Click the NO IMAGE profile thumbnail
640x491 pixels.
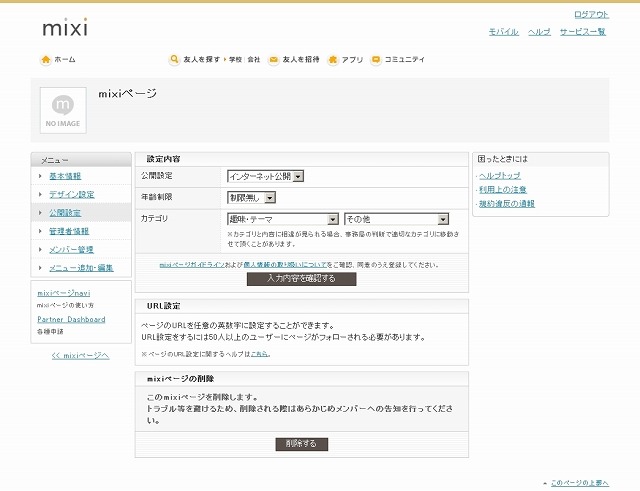(x=63, y=110)
